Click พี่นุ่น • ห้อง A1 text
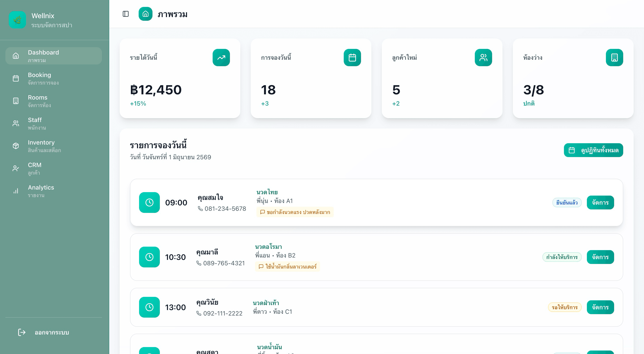This screenshot has height=354, width=644. [x=275, y=201]
